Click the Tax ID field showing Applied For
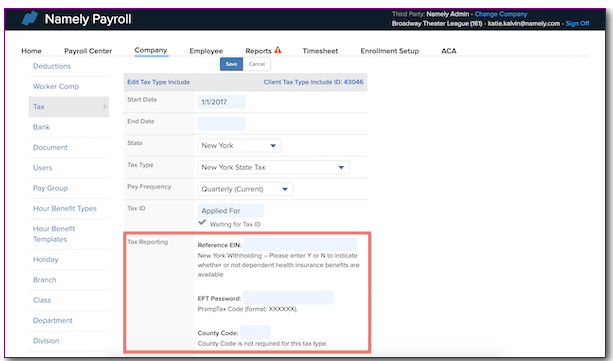 tap(231, 211)
